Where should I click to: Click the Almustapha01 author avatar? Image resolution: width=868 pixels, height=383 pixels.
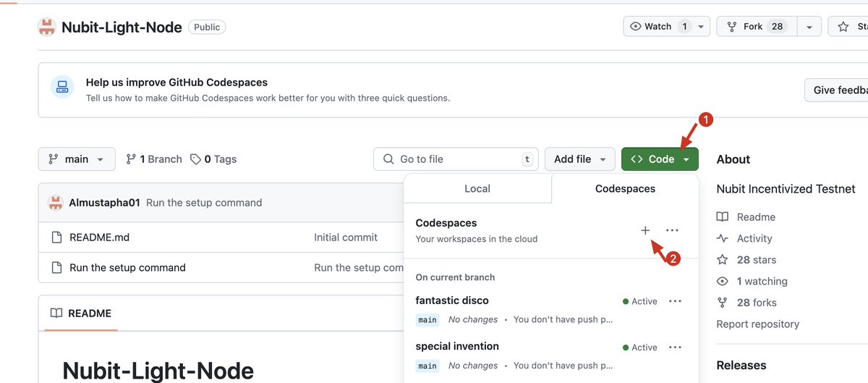point(56,203)
